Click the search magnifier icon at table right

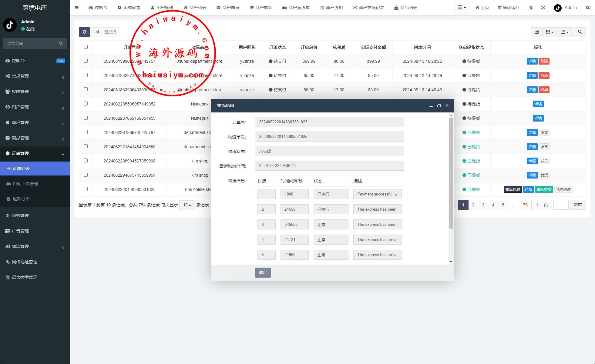[580, 32]
